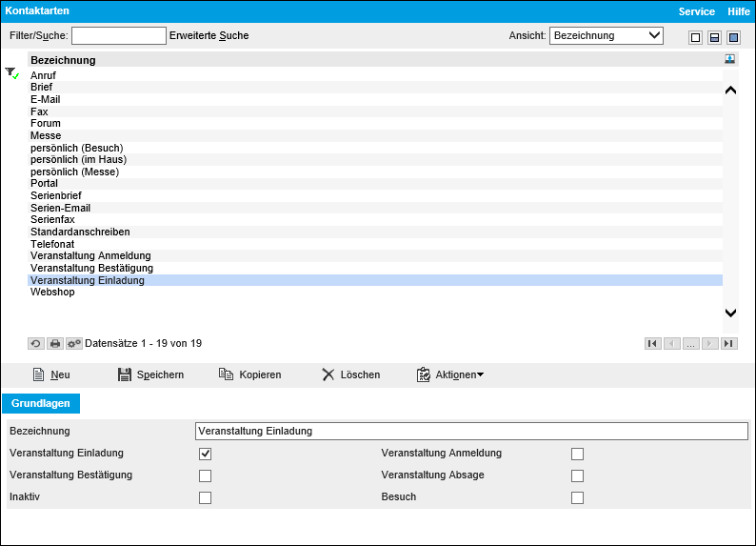Screen dimensions: 756x546
Task: Click the Aktionen clipboard icon
Action: [x=424, y=374]
